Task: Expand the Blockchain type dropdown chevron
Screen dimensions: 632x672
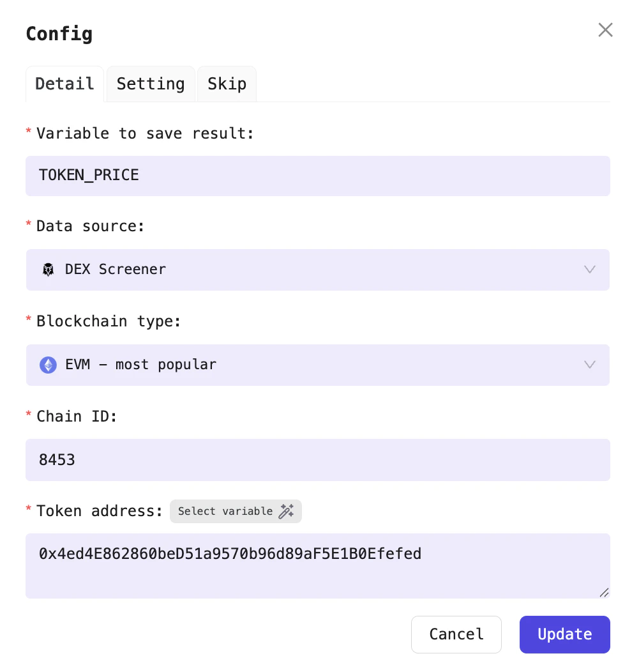Action: pos(589,365)
